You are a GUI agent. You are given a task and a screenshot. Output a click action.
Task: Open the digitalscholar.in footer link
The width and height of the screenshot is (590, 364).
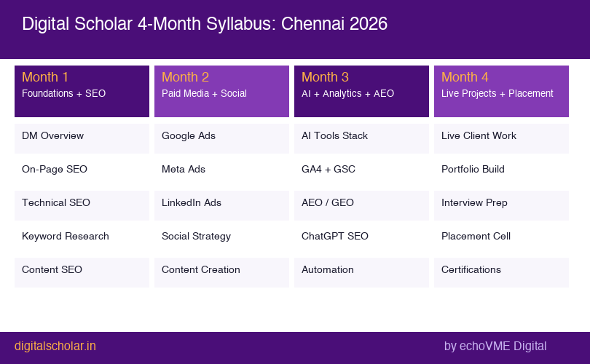click(55, 346)
